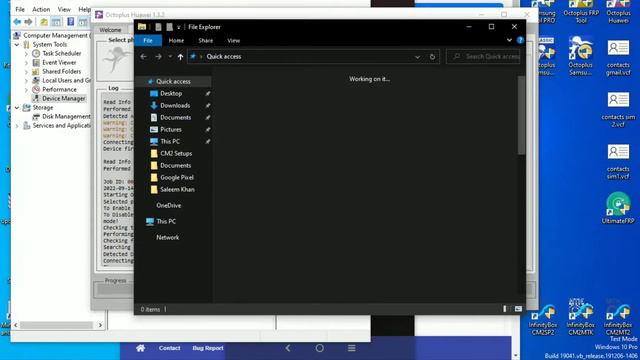Expand the address bar history dropdown
This screenshot has height=360, width=640.
click(417, 57)
